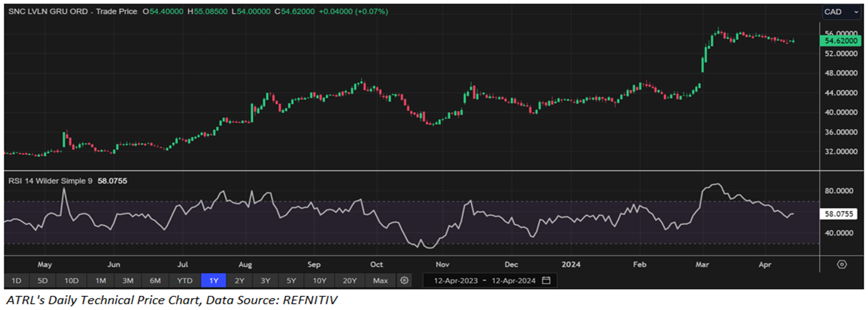The height and width of the screenshot is (310, 868).
Task: Set chart range to 2Y
Action: [x=239, y=280]
